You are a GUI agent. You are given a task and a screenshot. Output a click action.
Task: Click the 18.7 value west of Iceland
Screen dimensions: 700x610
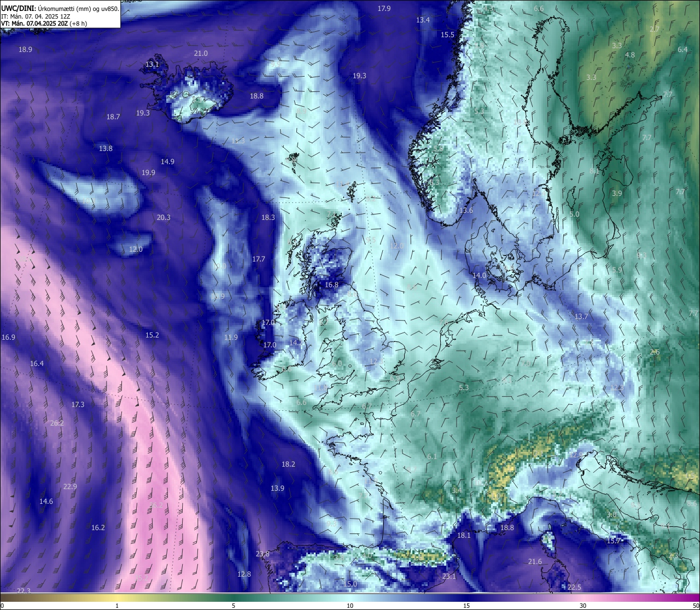tap(113, 117)
